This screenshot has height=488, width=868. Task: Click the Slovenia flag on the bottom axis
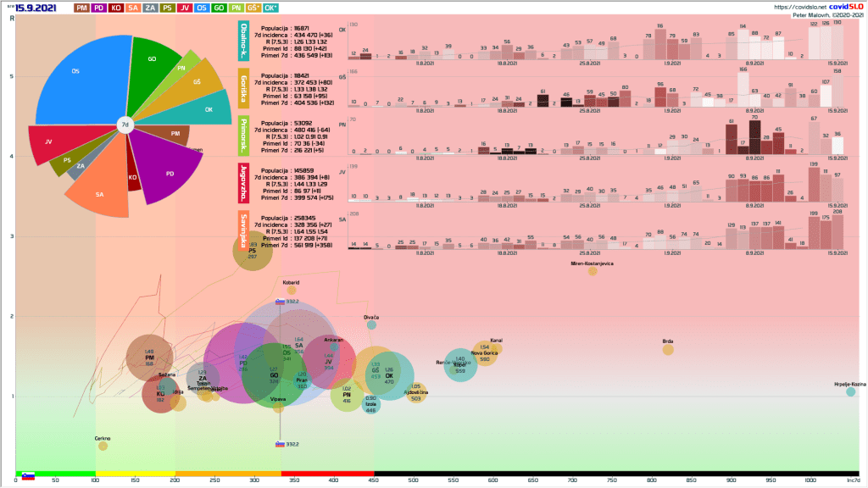28,476
